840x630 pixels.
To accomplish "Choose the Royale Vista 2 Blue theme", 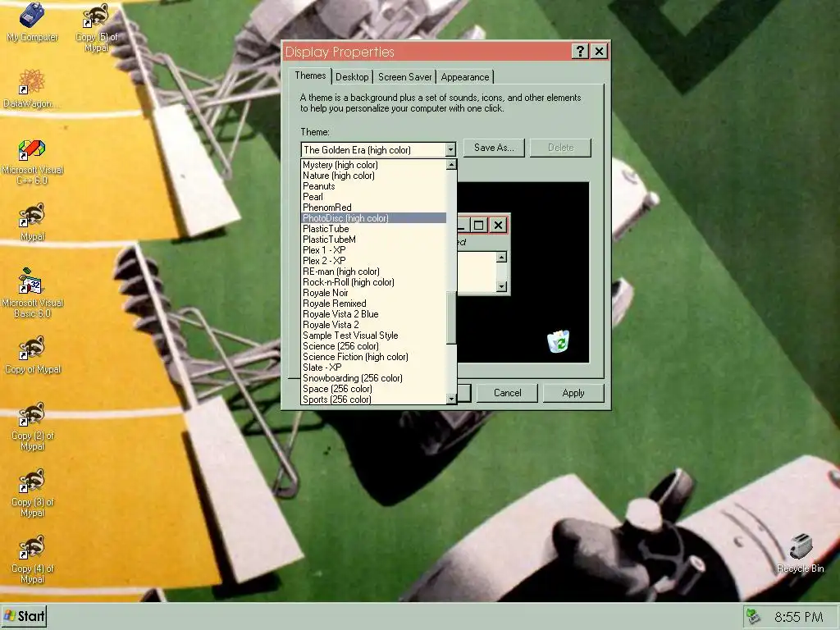I will click(x=374, y=314).
